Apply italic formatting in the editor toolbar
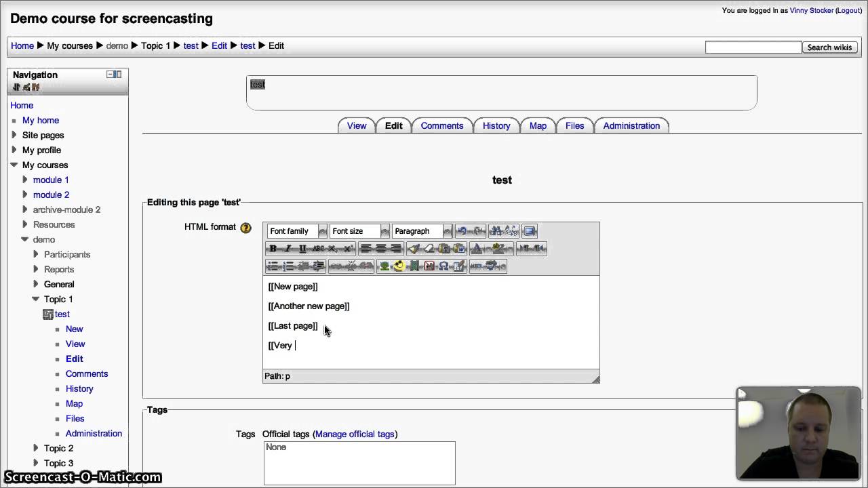This screenshot has width=868, height=488. point(288,248)
